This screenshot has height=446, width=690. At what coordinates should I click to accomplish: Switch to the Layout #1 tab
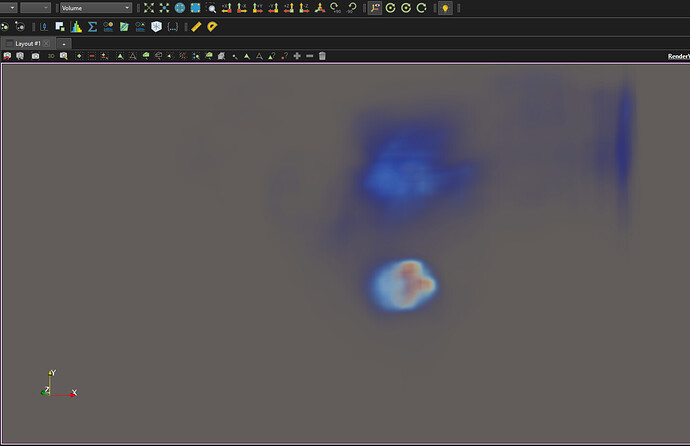click(27, 44)
